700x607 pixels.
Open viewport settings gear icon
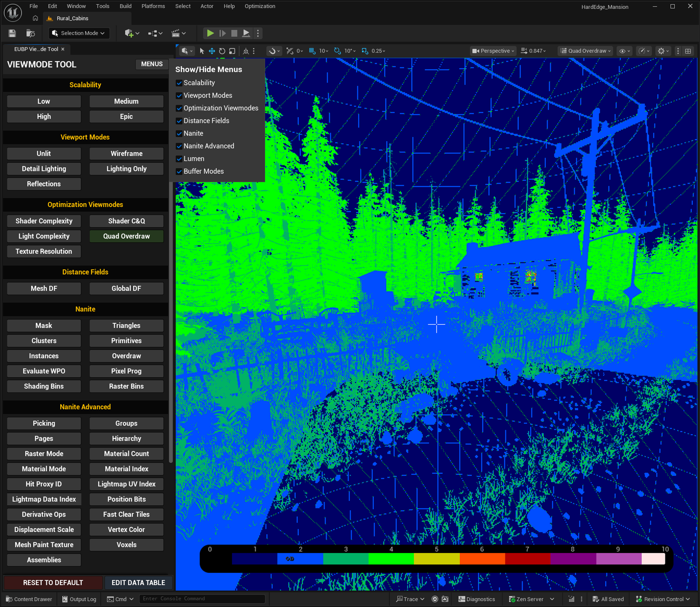click(x=663, y=51)
